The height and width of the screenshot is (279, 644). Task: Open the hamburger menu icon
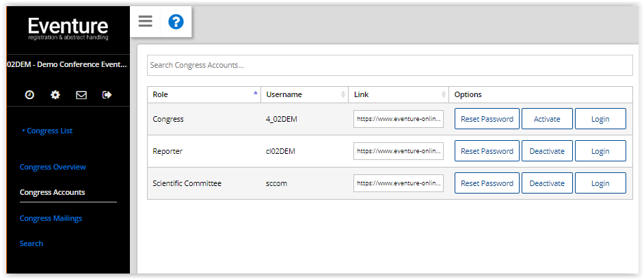146,21
